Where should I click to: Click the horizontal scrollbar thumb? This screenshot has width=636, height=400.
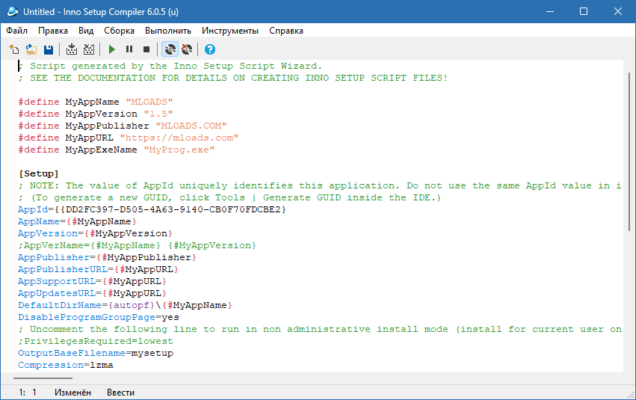click(x=43, y=378)
